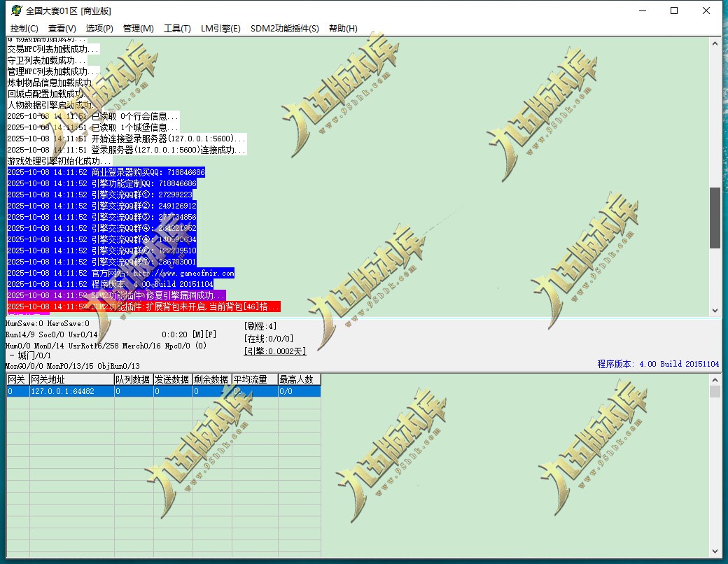The width and height of the screenshot is (728, 564).
Task: Click the application icon in title bar
Action: click(17, 10)
